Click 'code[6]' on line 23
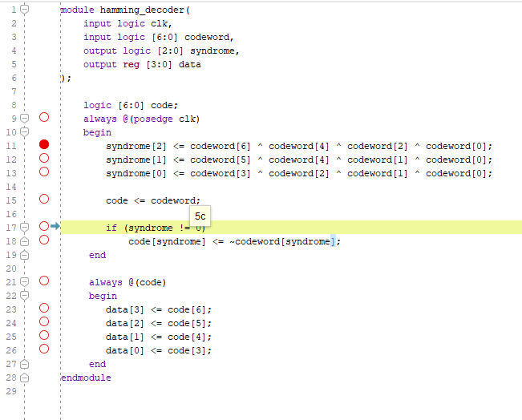The height and width of the screenshot is (420, 522). coord(187,310)
